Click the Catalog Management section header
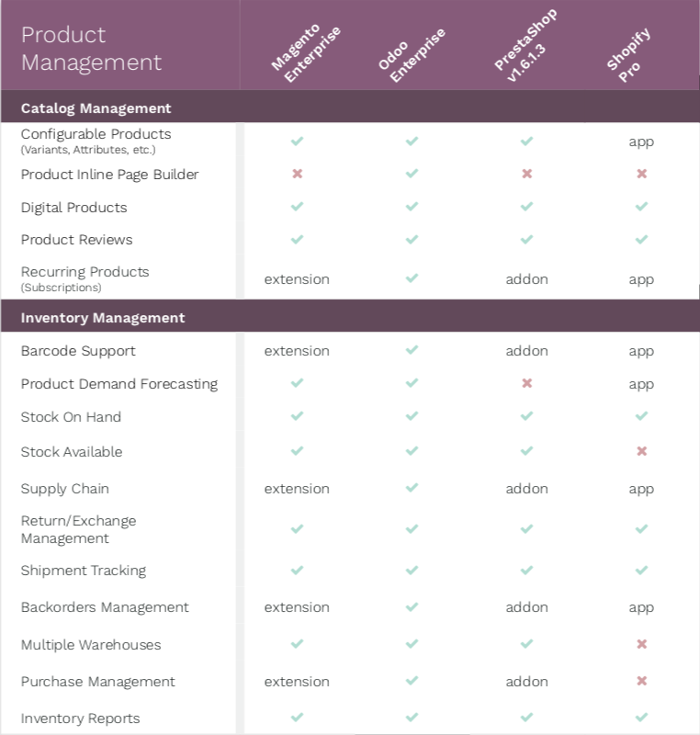 [x=96, y=108]
